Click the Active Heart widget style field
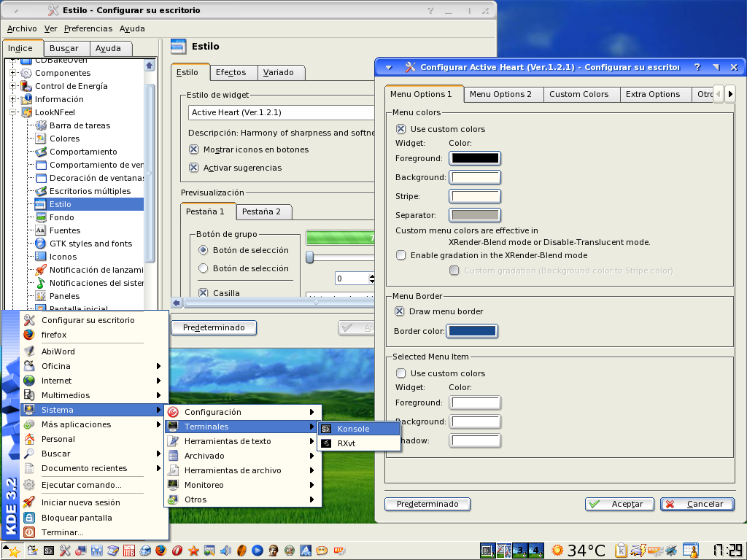747x560 pixels. [x=281, y=112]
